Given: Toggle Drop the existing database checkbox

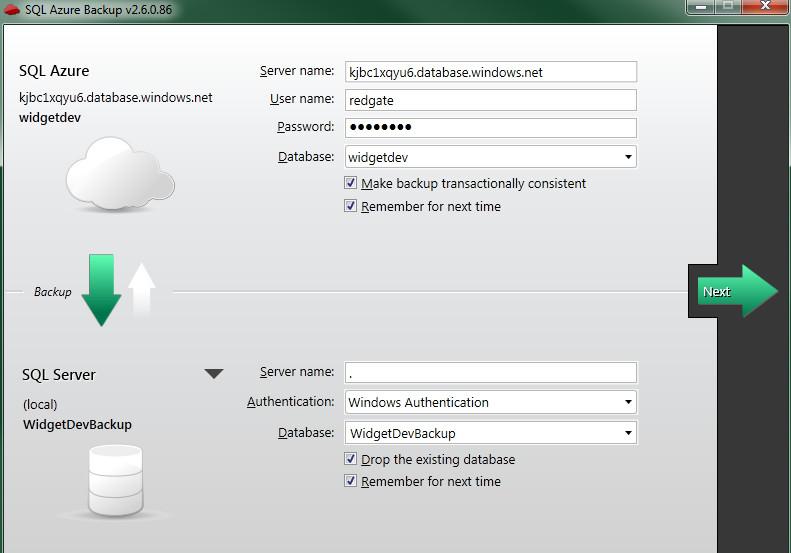Looking at the screenshot, I should click(350, 459).
